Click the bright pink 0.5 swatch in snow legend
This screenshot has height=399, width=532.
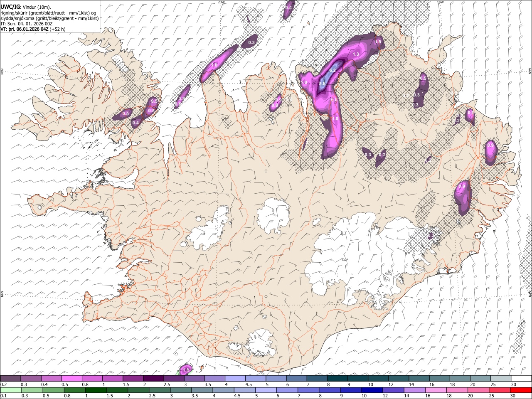71,378
